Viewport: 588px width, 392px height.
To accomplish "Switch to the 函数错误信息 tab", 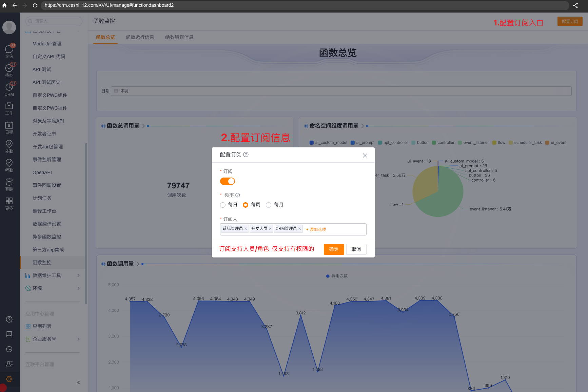I will (179, 37).
